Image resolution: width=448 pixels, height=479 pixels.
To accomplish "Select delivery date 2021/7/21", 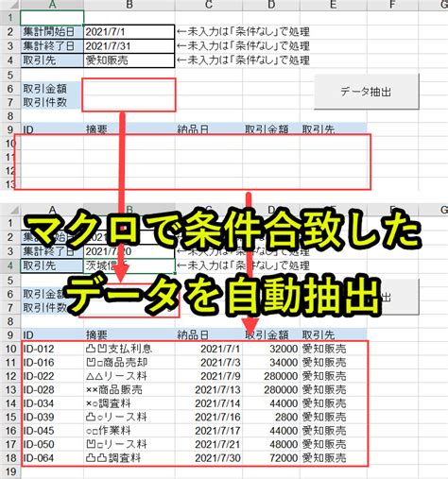I will pyautogui.click(x=209, y=444).
